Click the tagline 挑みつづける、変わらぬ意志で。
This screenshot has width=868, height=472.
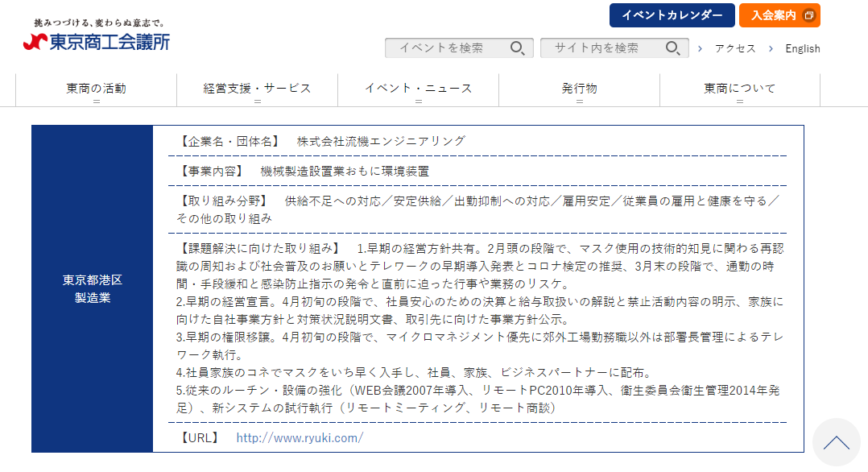pos(100,23)
